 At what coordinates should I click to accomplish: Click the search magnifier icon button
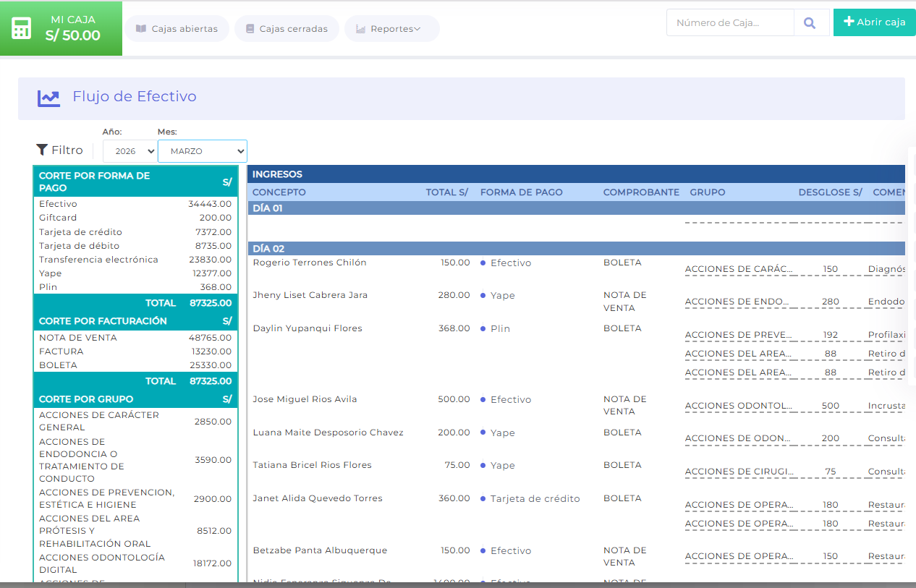pyautogui.click(x=811, y=23)
